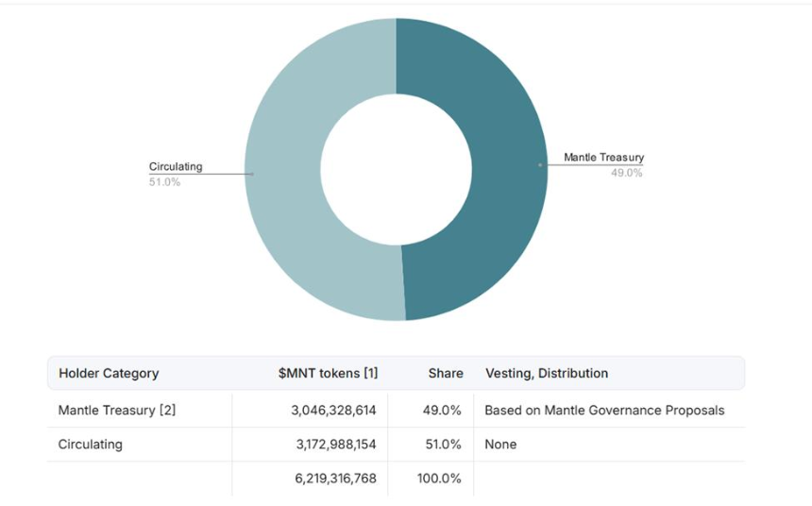Image resolution: width=812 pixels, height=506 pixels.
Task: Select the 3,172,988,154 token amount cell
Action: [x=336, y=445]
